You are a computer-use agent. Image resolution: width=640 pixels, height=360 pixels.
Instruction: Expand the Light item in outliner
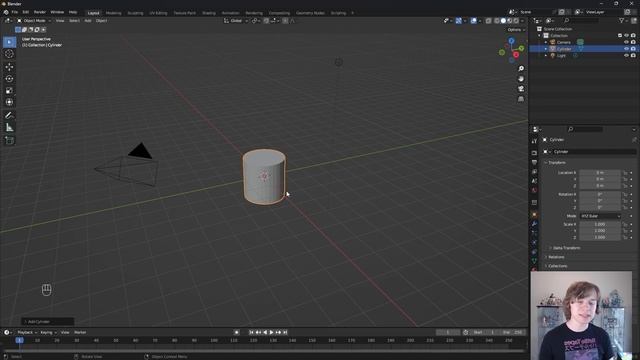pyautogui.click(x=546, y=56)
